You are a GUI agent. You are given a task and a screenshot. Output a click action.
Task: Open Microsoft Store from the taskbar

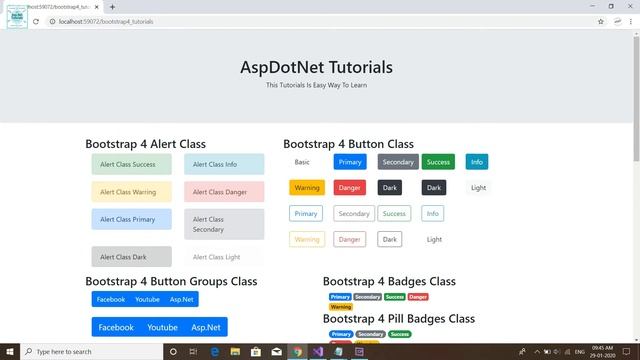point(256,351)
